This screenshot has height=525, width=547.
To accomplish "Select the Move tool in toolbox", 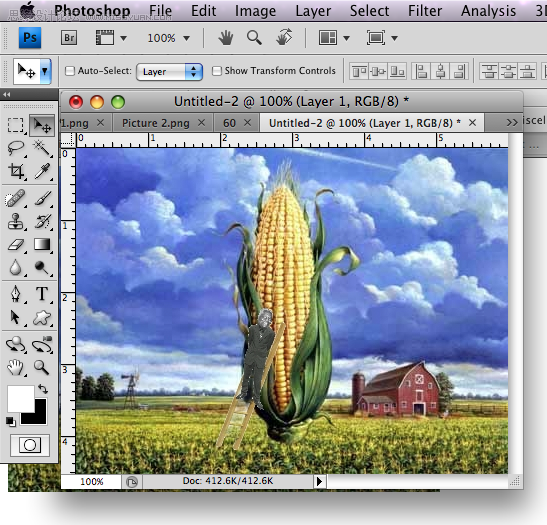I will pyautogui.click(x=42, y=125).
